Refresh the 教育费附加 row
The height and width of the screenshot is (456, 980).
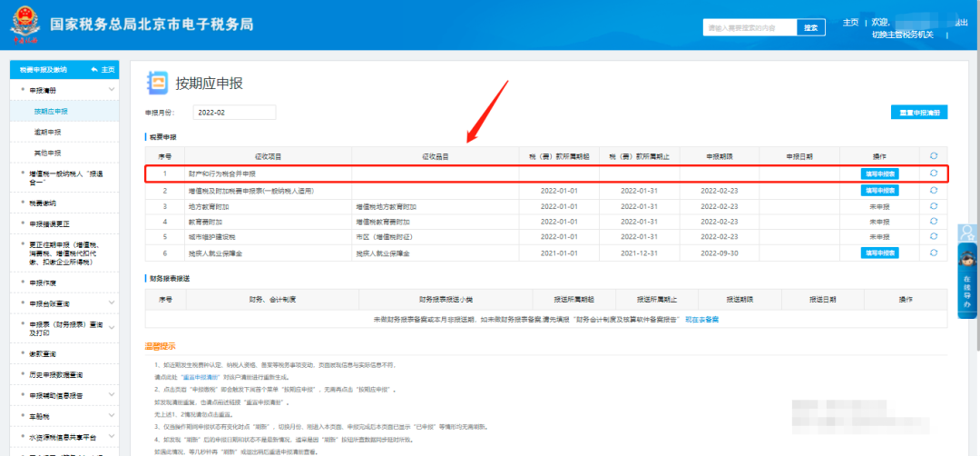(934, 222)
